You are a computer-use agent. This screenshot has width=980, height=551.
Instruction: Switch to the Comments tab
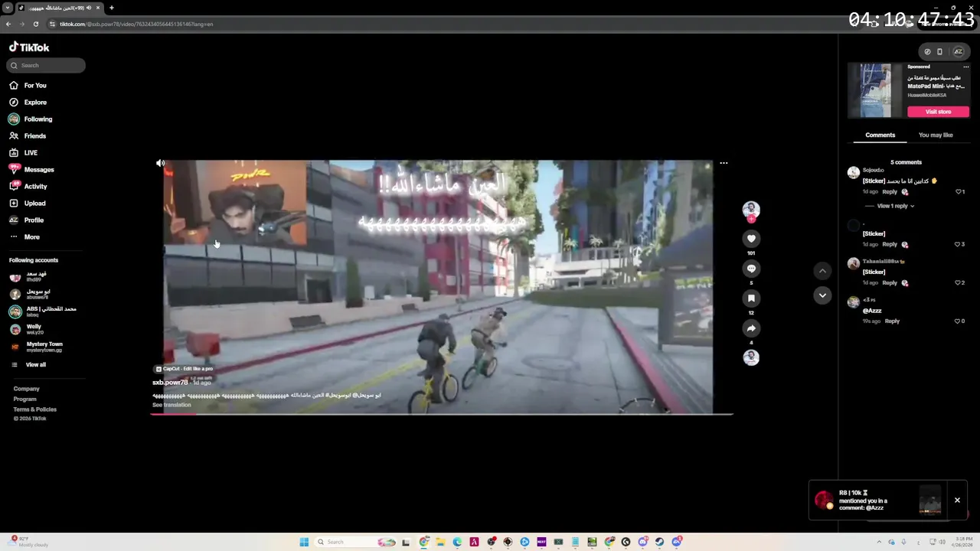(880, 135)
